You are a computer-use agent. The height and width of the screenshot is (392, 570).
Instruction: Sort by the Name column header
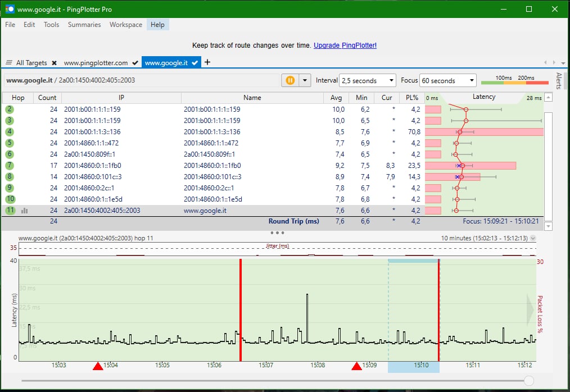[252, 98]
